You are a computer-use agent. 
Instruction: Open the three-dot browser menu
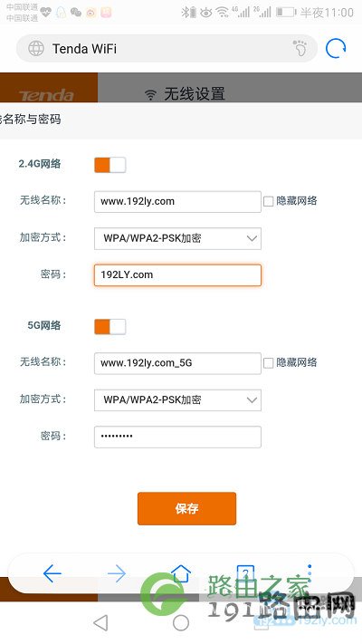(x=310, y=572)
